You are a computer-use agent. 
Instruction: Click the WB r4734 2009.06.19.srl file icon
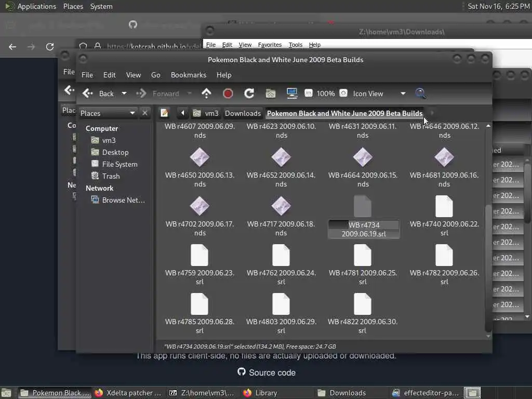[362, 206]
